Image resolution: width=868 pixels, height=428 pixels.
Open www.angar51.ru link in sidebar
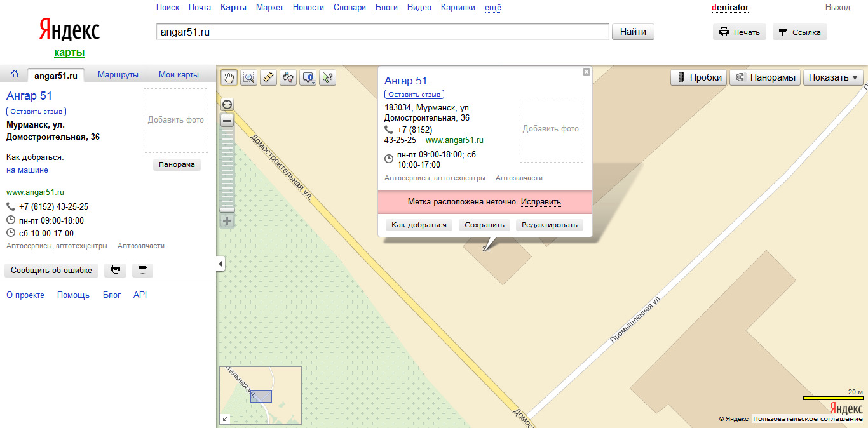35,192
